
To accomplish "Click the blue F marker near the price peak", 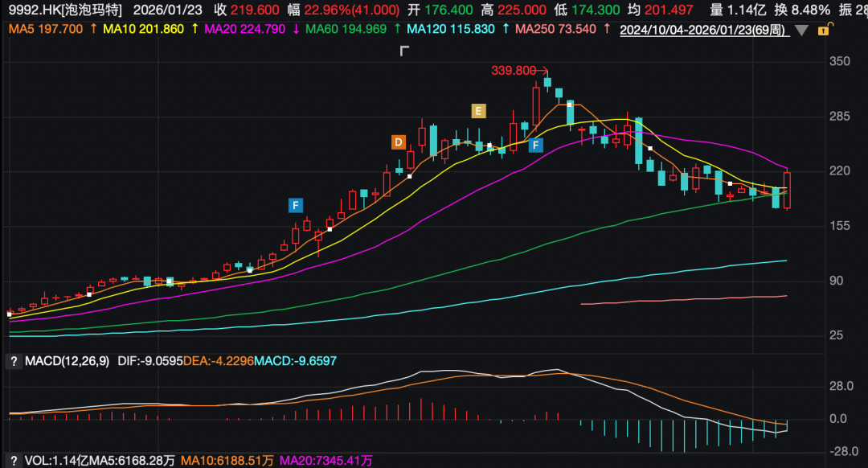I will (536, 145).
